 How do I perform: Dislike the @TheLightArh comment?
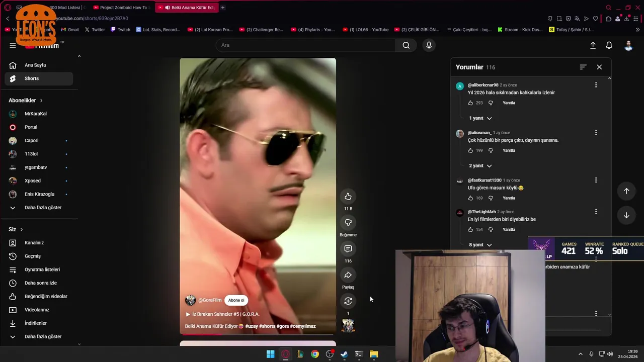coord(491,229)
